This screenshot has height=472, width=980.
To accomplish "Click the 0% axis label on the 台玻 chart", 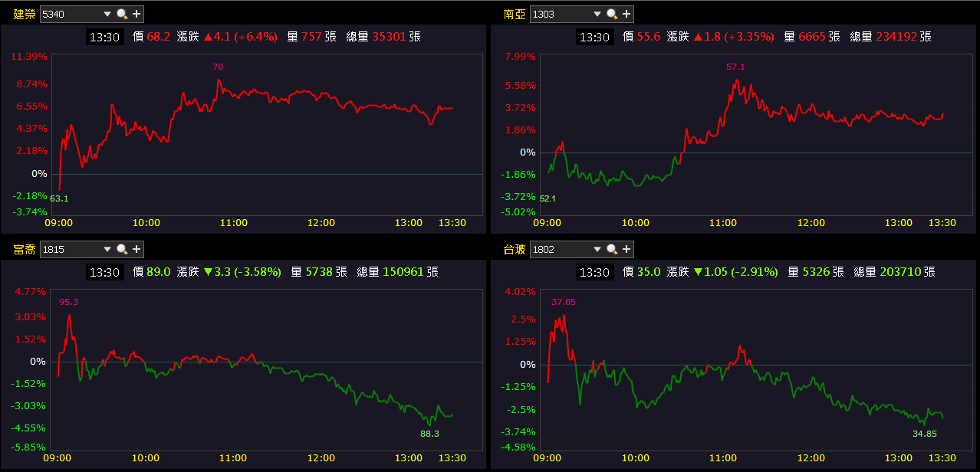I will (x=527, y=364).
